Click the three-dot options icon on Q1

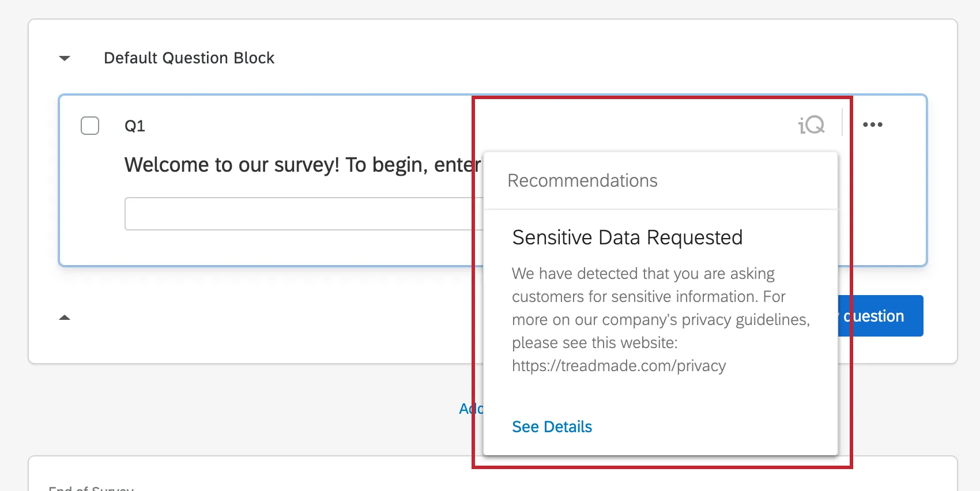(873, 124)
